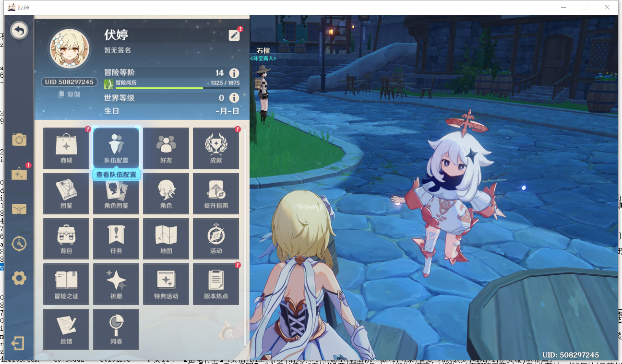Open the camera photo mode icon
Screen dimensions: 622x364
(19, 140)
